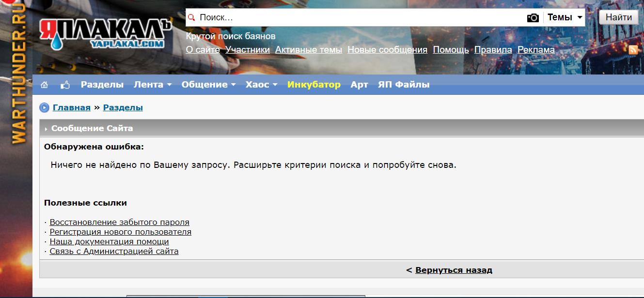Open the Инкубатор menu item
Screen dimensions: 644x298
[314, 85]
